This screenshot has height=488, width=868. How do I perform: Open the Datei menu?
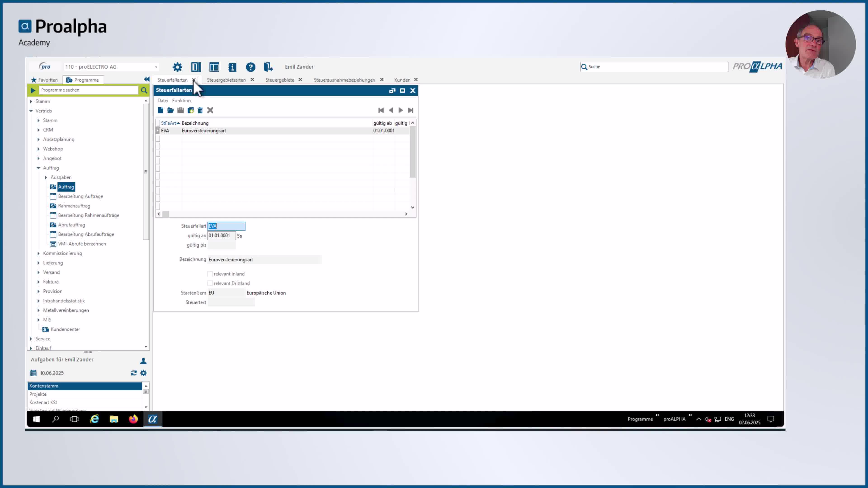tap(163, 100)
